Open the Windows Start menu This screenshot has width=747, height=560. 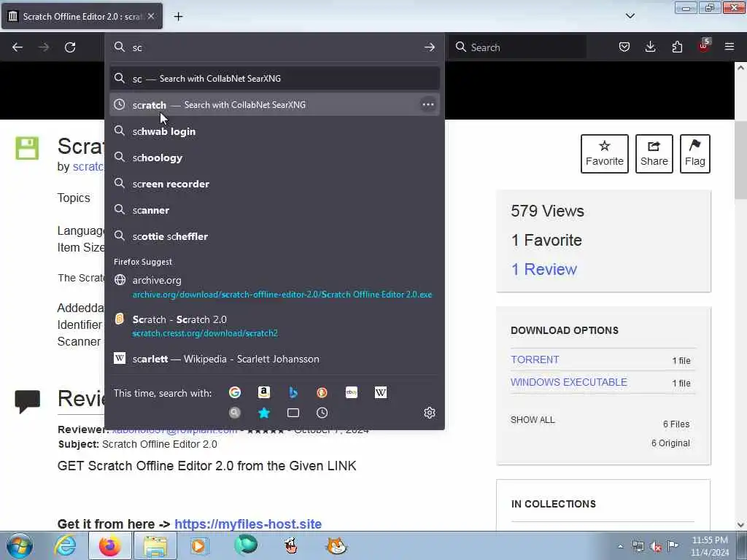click(x=20, y=545)
